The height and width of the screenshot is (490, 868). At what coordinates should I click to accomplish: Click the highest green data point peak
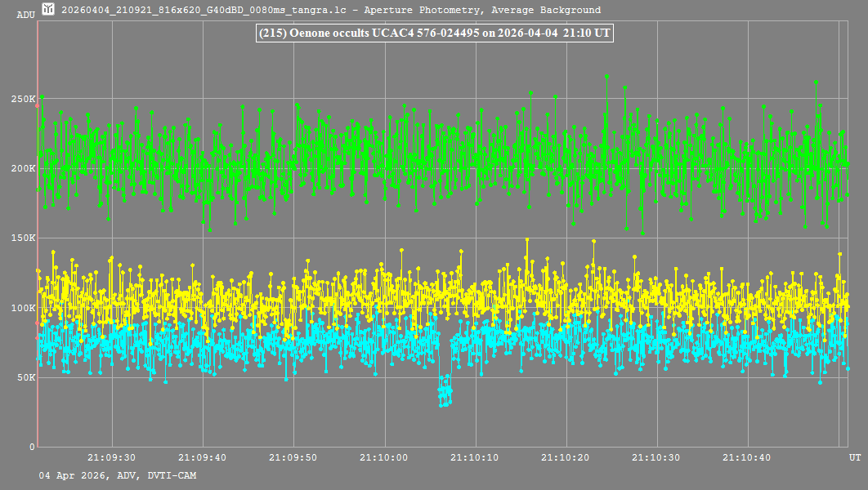point(606,76)
